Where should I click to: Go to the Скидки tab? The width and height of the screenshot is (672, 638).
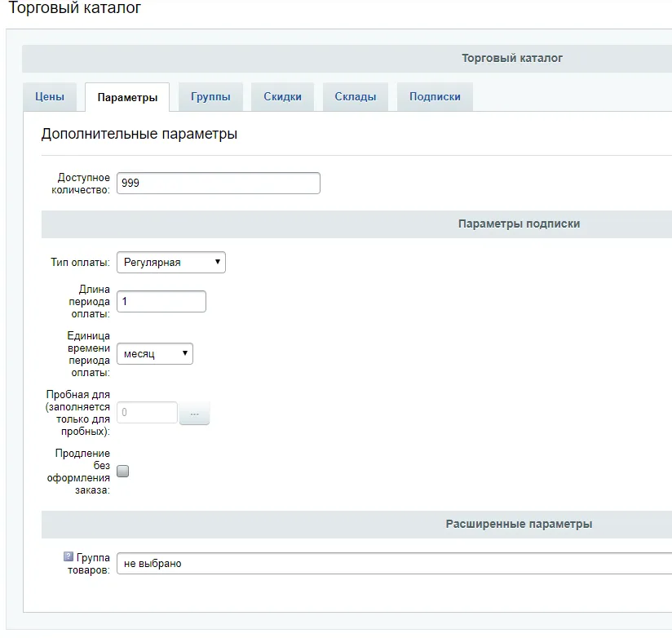pyautogui.click(x=282, y=96)
